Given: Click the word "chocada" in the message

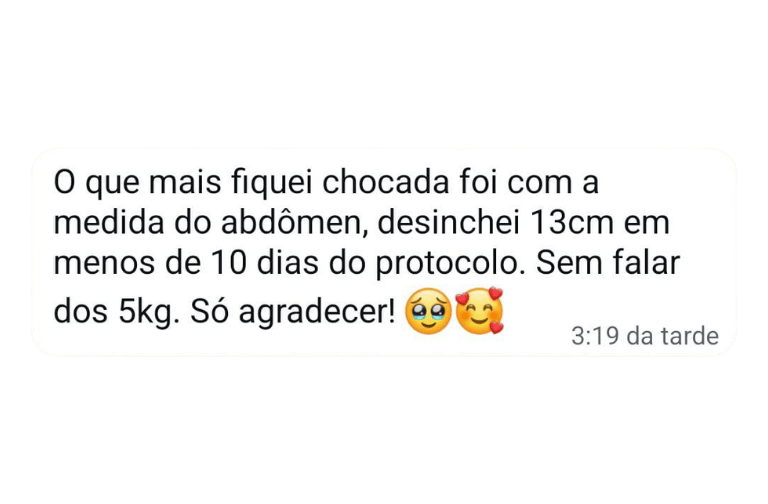Looking at the screenshot, I should tap(385, 182).
